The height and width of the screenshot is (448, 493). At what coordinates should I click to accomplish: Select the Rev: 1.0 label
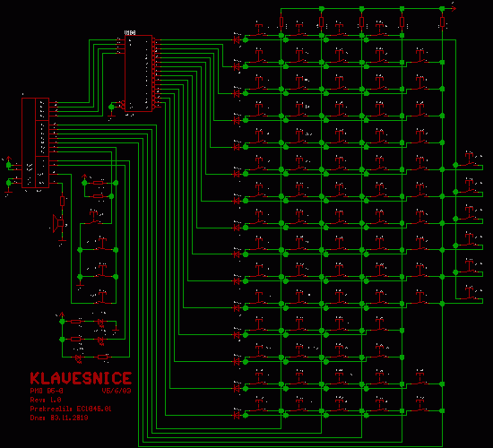[46, 400]
